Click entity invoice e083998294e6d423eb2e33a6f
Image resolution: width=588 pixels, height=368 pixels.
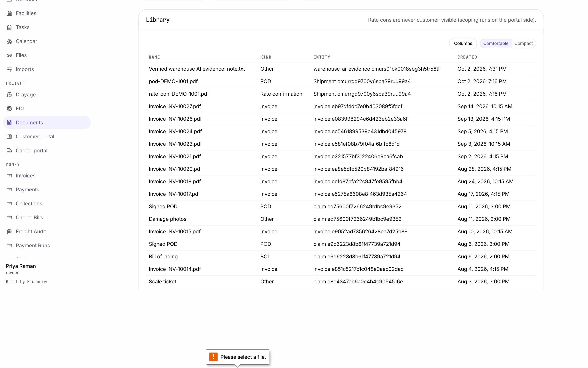(360, 119)
